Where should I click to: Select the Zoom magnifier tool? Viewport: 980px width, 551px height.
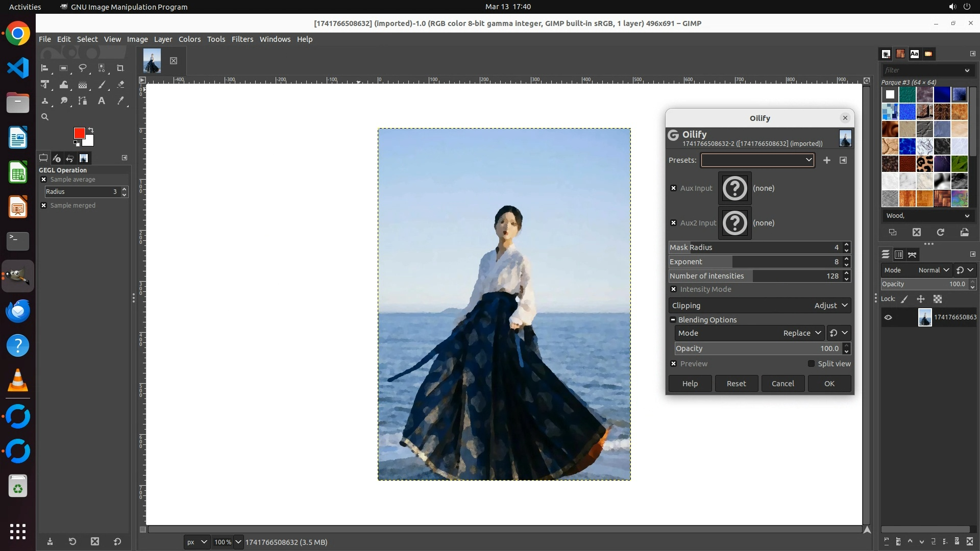coord(45,117)
